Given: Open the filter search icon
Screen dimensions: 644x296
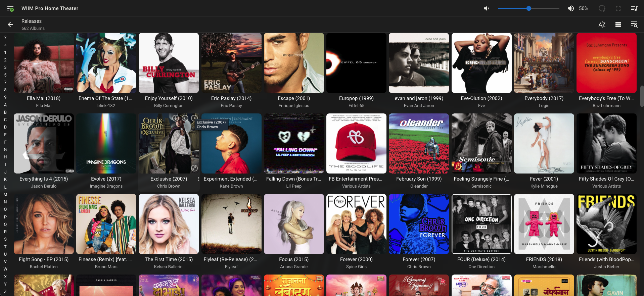Looking at the screenshot, I should 634,24.
